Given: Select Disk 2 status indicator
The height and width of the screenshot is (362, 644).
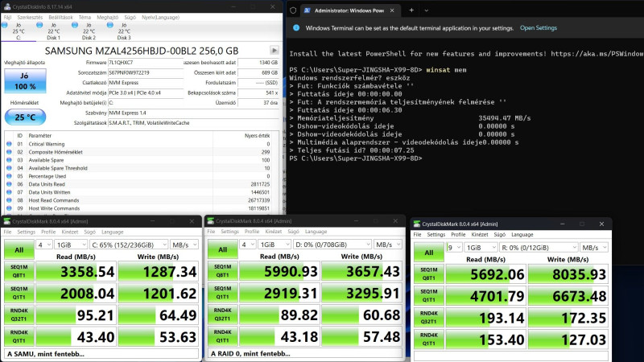Looking at the screenshot, I should point(89,31).
